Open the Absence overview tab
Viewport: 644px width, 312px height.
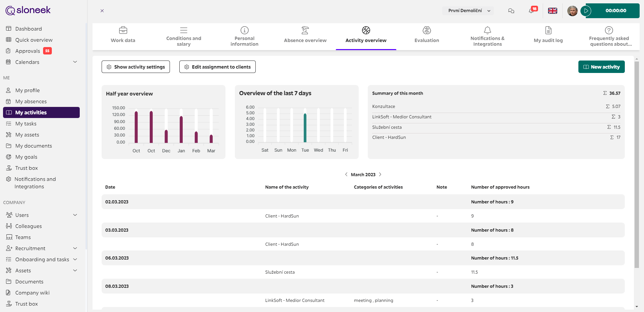pyautogui.click(x=305, y=35)
